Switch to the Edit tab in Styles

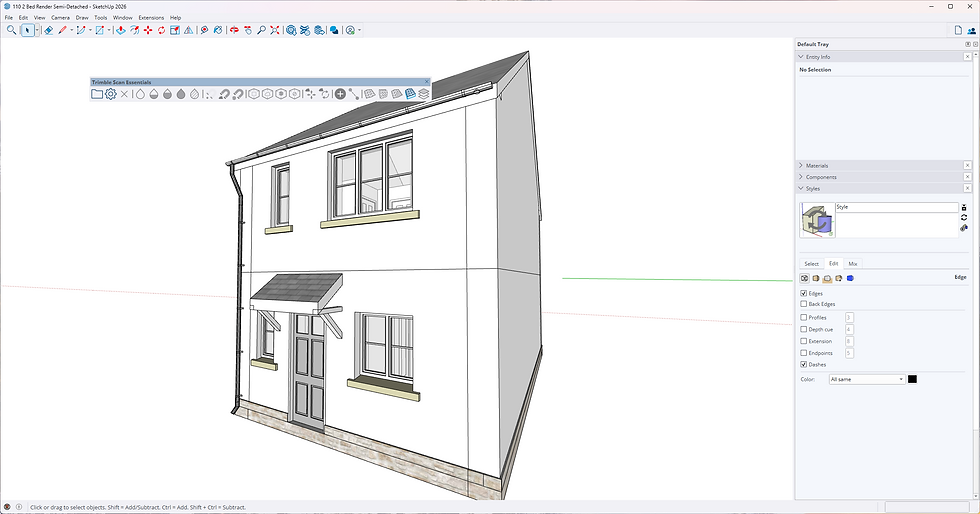point(834,264)
